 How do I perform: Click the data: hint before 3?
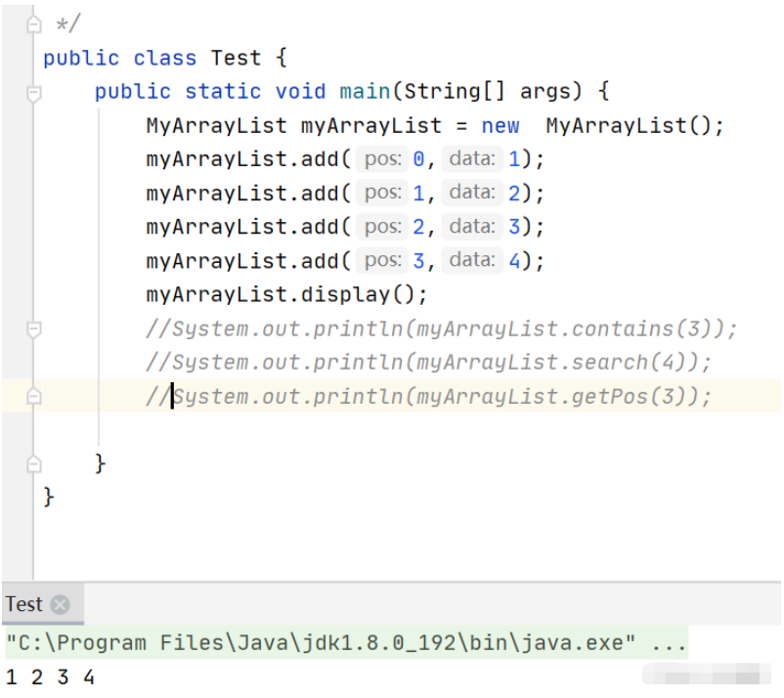point(472,227)
